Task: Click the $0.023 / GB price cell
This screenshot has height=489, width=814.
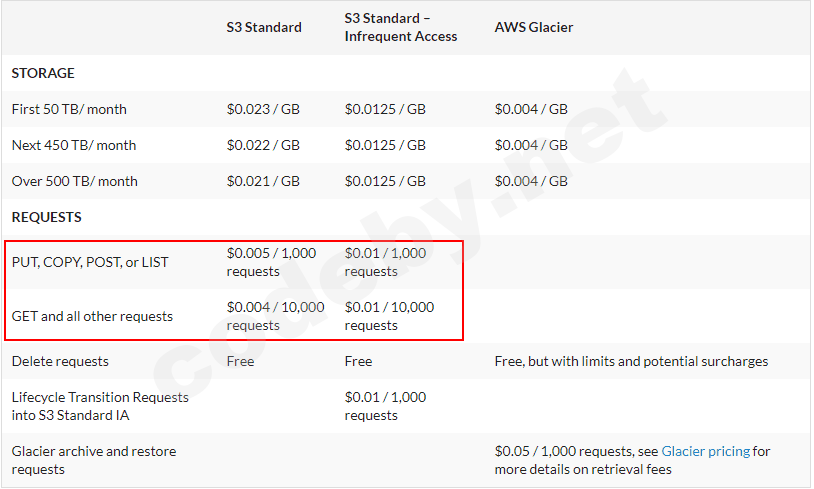Action: 263,109
